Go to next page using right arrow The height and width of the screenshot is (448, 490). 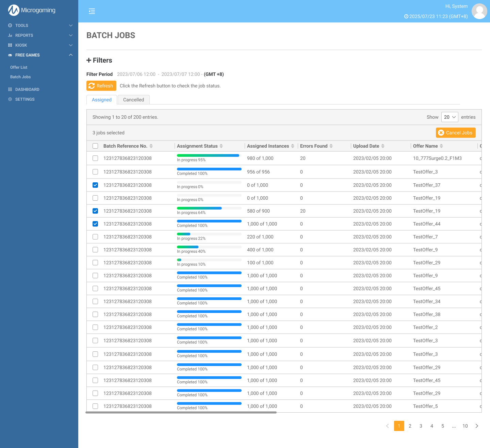477,426
